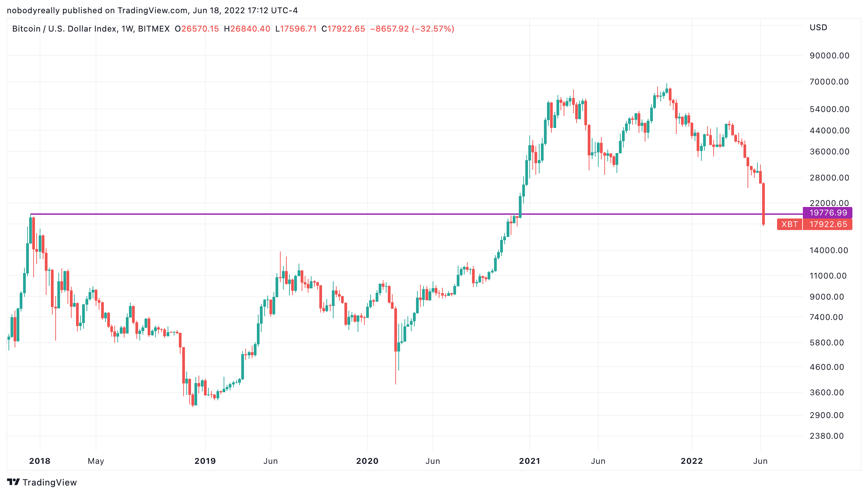The width and height of the screenshot is (868, 494).
Task: Click the 2020 label on time axis
Action: (367, 461)
